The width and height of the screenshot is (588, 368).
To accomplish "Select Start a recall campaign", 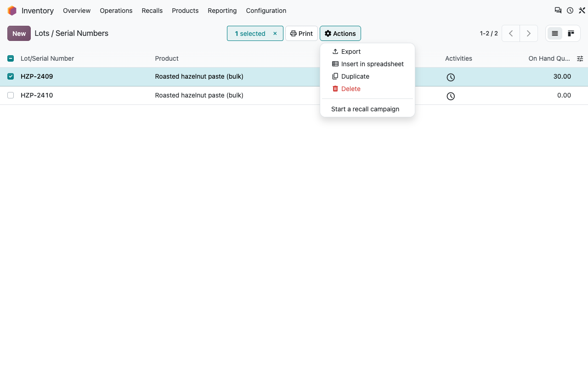I will click(x=367, y=109).
